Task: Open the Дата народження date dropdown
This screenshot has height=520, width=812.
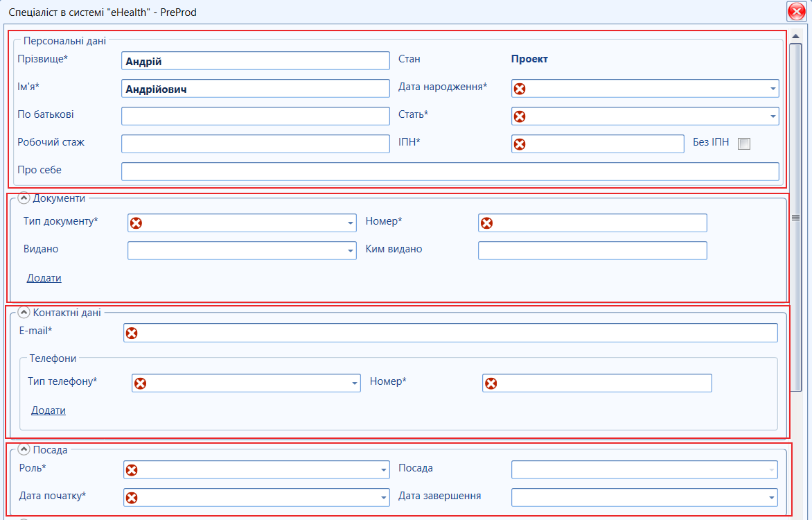Action: coord(773,89)
